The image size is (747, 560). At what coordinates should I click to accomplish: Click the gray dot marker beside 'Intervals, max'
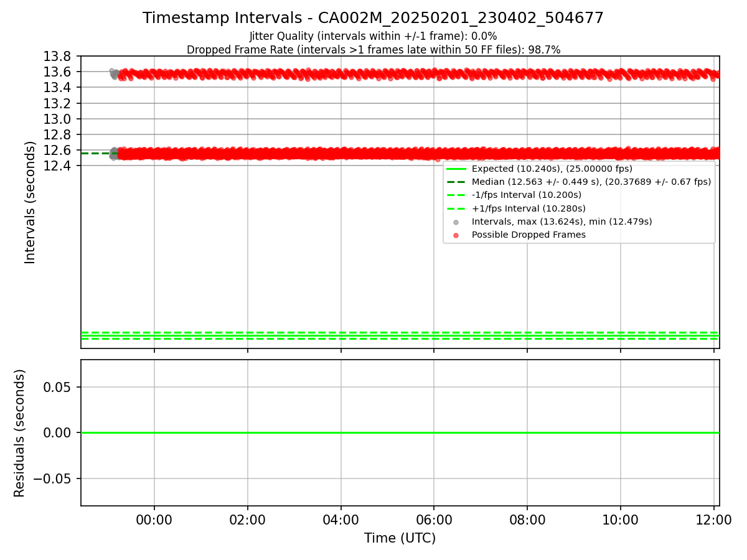(456, 222)
